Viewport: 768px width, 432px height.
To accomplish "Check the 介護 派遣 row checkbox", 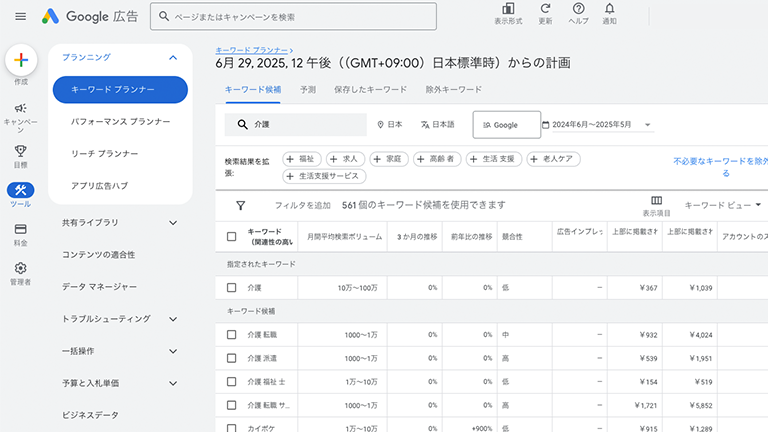I will coord(232,358).
